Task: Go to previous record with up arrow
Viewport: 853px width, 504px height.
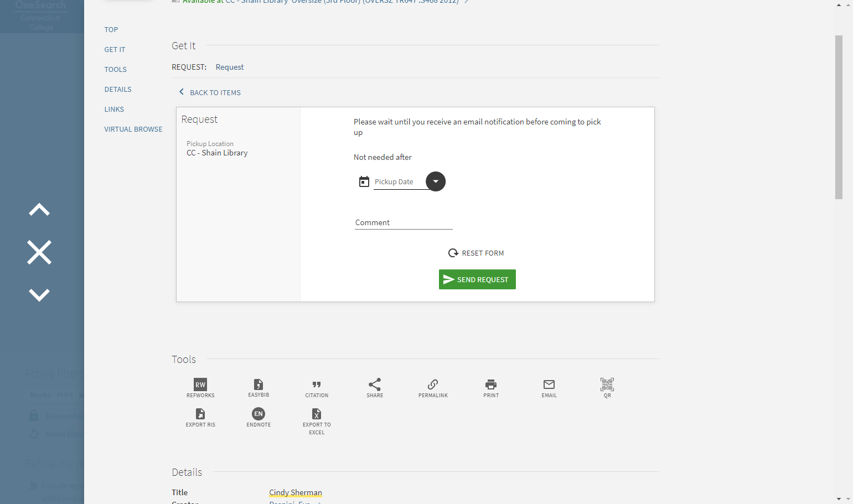Action: point(39,210)
